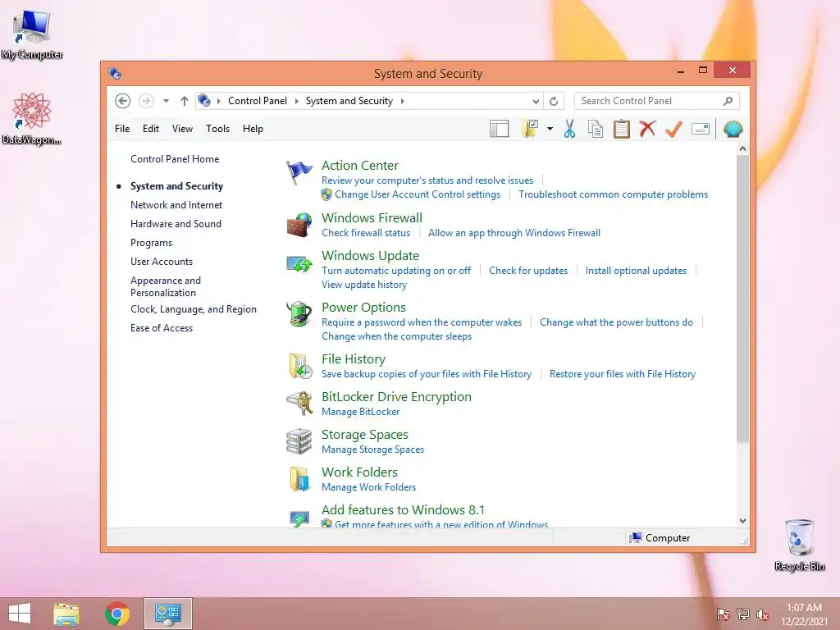Screen dimensions: 840x630
Task: Click Change when the computer sleeps
Action: [x=396, y=336]
